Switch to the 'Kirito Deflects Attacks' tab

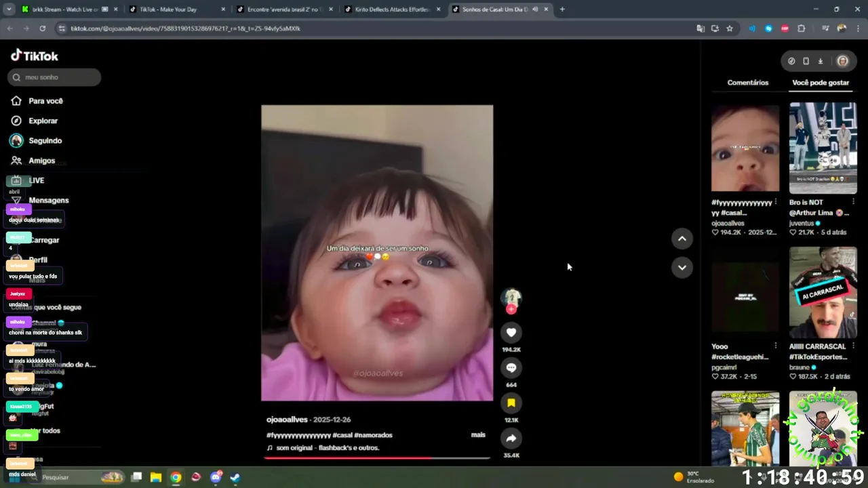[x=392, y=9]
